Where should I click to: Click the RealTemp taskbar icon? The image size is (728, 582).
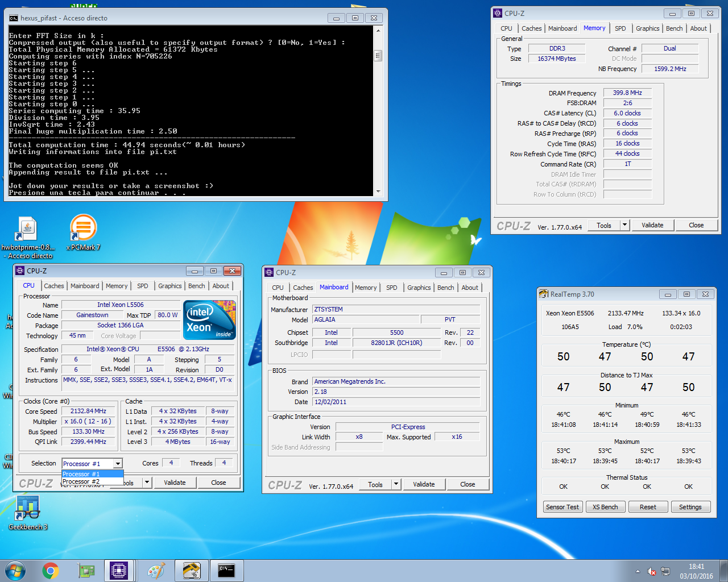coord(192,571)
